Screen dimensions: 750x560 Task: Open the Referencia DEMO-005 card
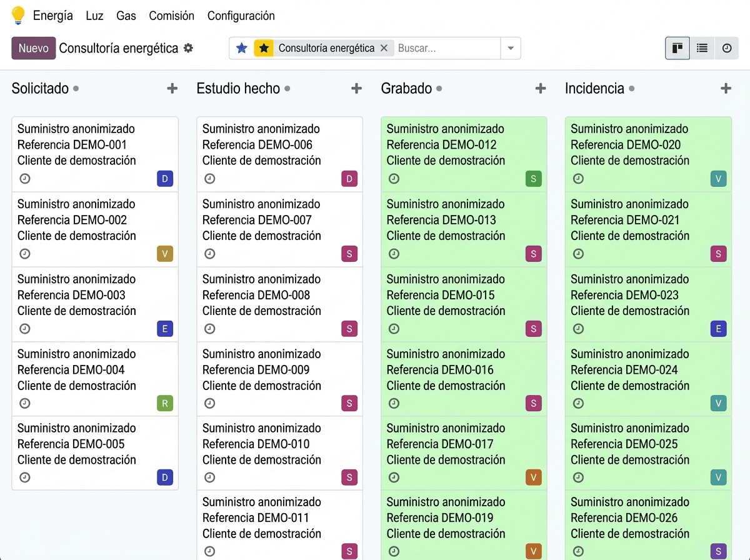click(x=95, y=453)
